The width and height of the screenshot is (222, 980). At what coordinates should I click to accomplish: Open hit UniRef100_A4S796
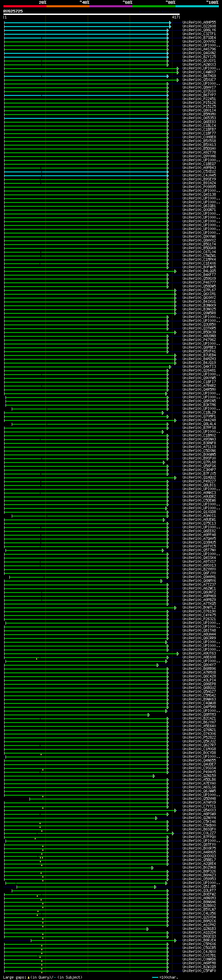pyautogui.click(x=199, y=49)
